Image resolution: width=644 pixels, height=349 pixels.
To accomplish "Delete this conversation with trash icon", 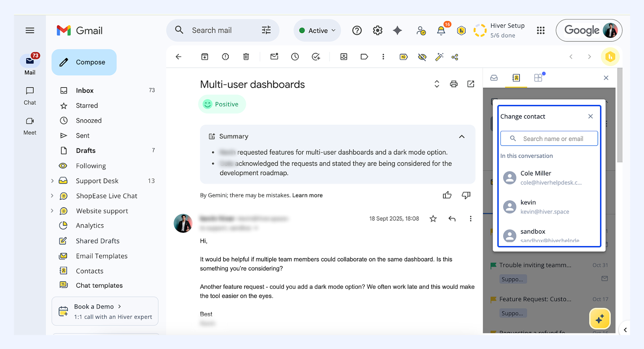I will [x=246, y=57].
